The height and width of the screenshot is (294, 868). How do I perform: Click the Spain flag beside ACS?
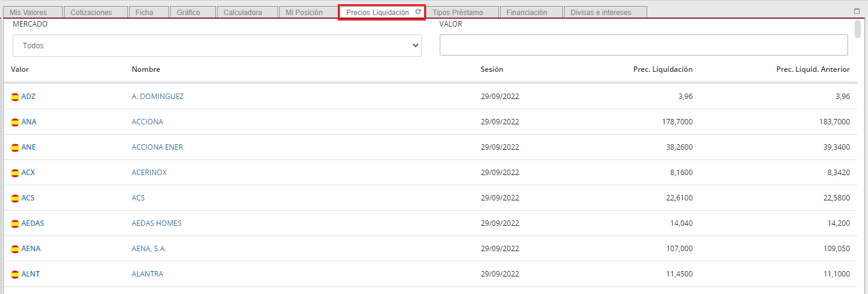point(15,198)
